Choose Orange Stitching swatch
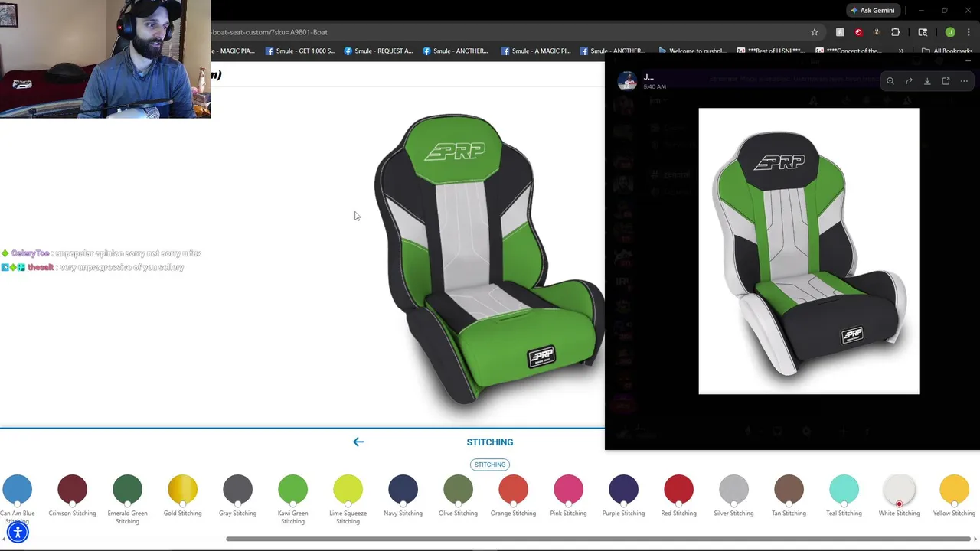The height and width of the screenshot is (551, 980). pyautogui.click(x=513, y=490)
